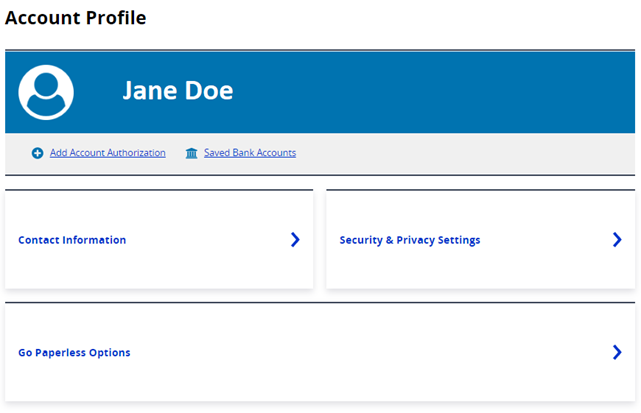Open the Add Account Authorization link
Viewport: 641px width, 413px height.
108,153
